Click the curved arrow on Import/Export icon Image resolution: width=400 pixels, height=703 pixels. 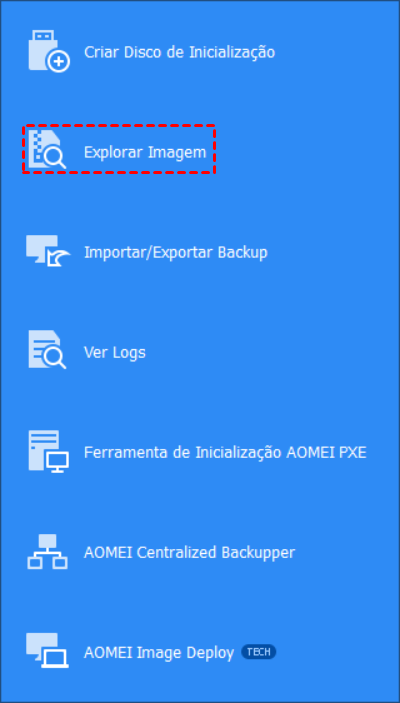tap(59, 258)
